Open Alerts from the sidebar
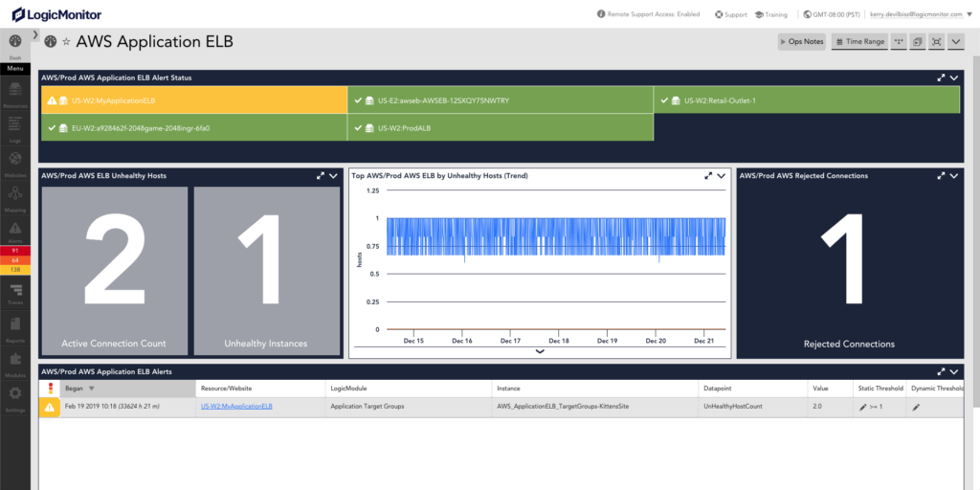 pos(15,233)
